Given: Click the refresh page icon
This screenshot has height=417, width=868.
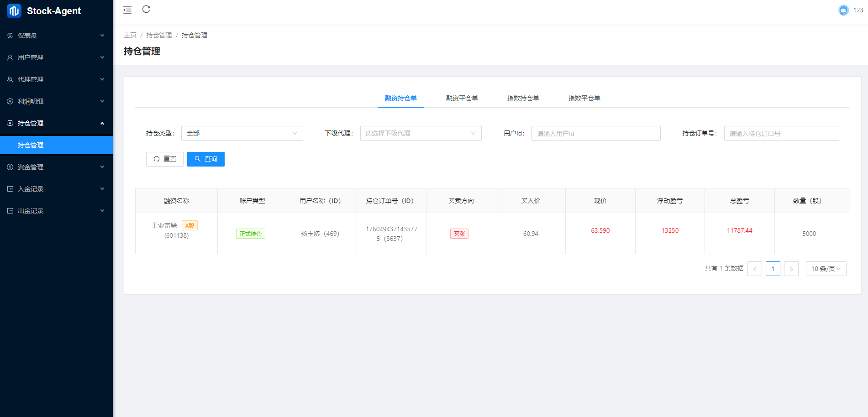Looking at the screenshot, I should point(146,10).
